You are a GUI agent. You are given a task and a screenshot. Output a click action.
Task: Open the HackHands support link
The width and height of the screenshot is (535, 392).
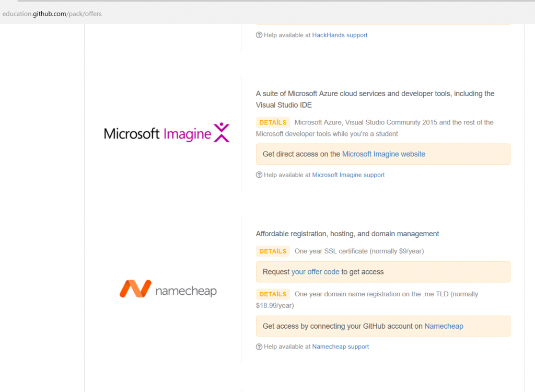(x=340, y=35)
